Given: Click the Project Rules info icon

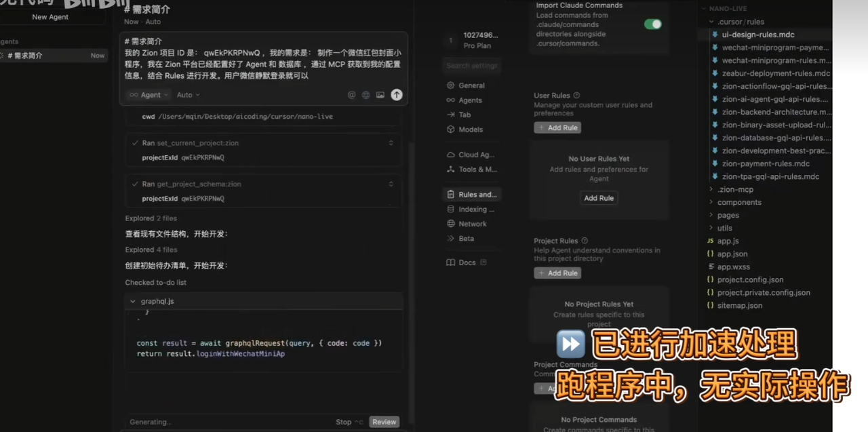Looking at the screenshot, I should pyautogui.click(x=585, y=241).
